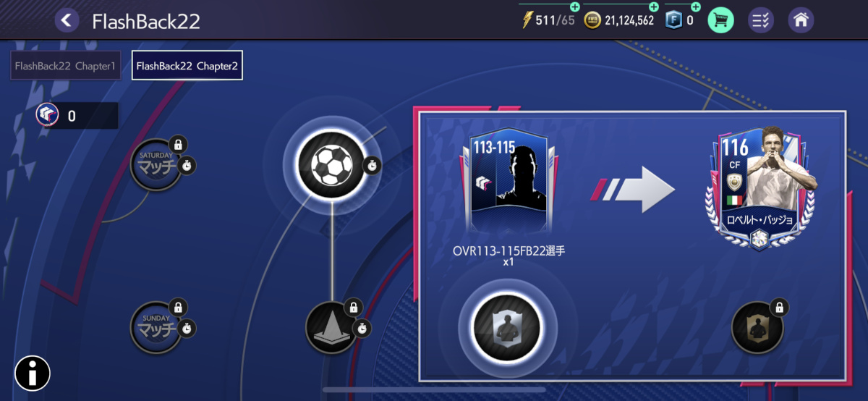Add more coins via coin balance
The image size is (868, 401).
pyautogui.click(x=618, y=20)
